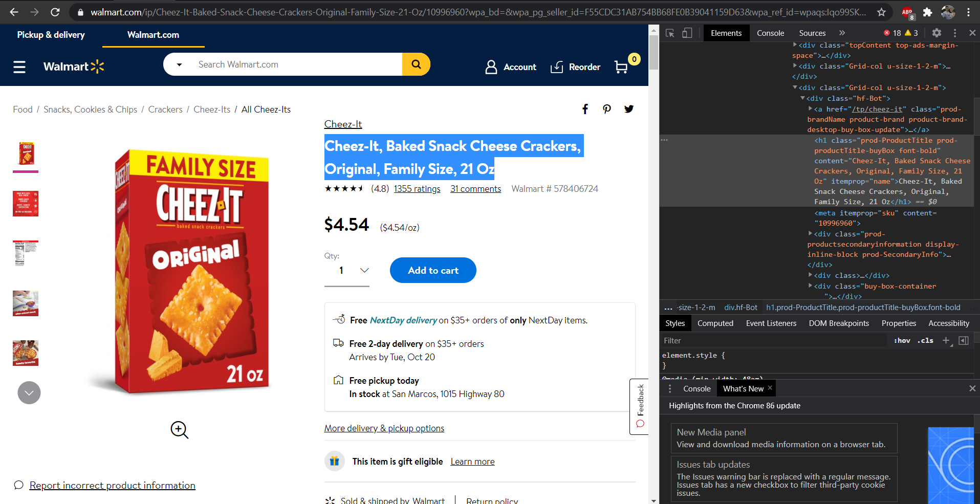Screen dimensions: 980x504
Task: Go to Crackers breadcrumb
Action: click(x=165, y=109)
